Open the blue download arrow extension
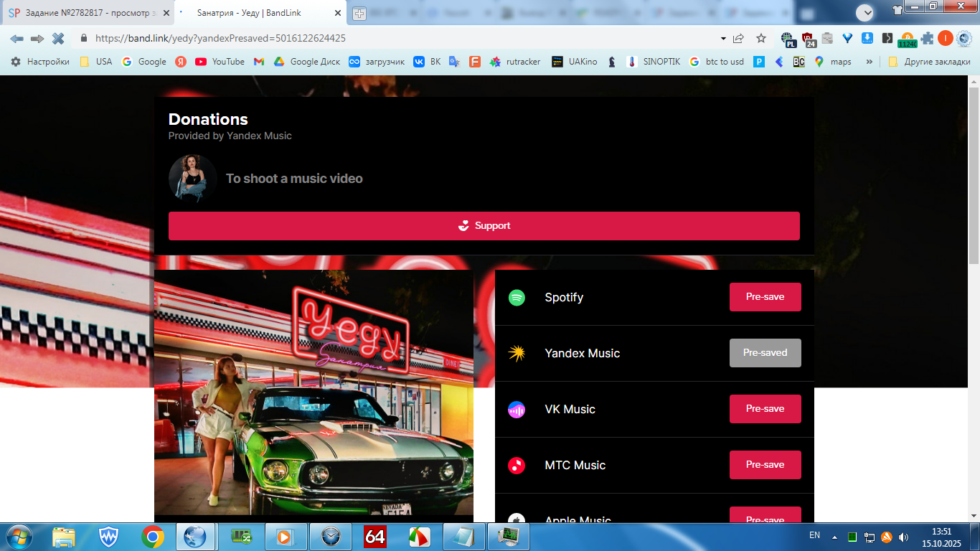The height and width of the screenshot is (551, 980). point(867,38)
